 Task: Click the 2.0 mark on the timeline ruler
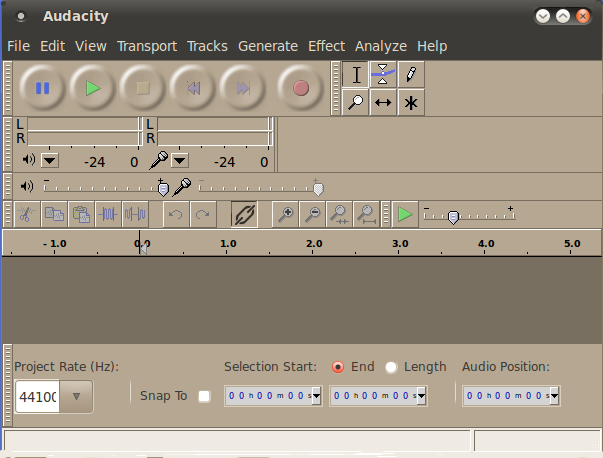click(314, 244)
